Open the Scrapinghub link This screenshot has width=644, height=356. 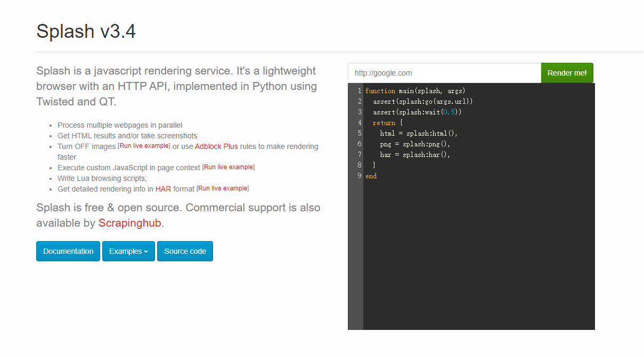129,223
